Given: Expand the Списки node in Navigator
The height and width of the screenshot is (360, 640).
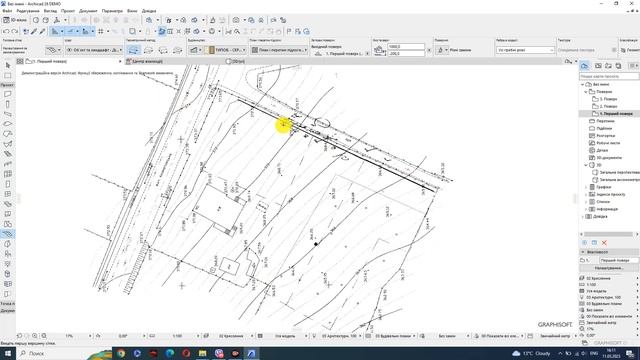Looking at the screenshot, I should [x=586, y=202].
